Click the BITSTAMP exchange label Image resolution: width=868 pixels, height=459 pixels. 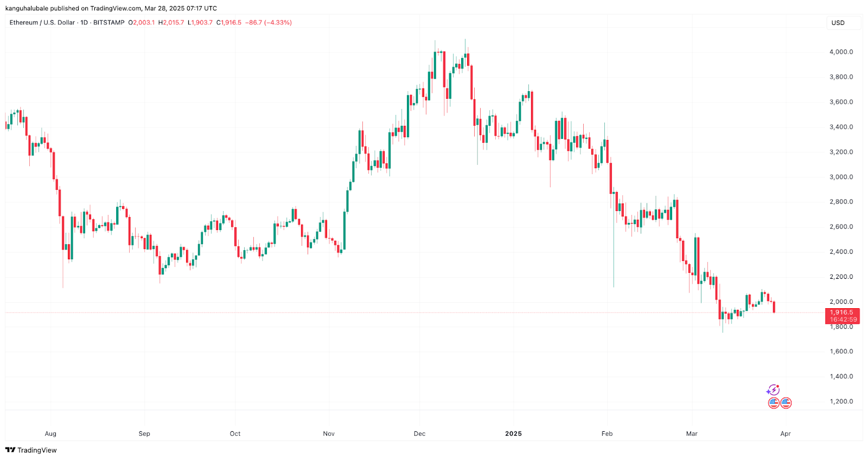click(108, 23)
